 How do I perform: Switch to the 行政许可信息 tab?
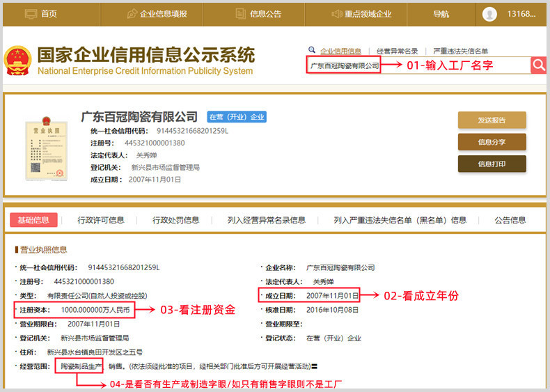[x=101, y=220]
